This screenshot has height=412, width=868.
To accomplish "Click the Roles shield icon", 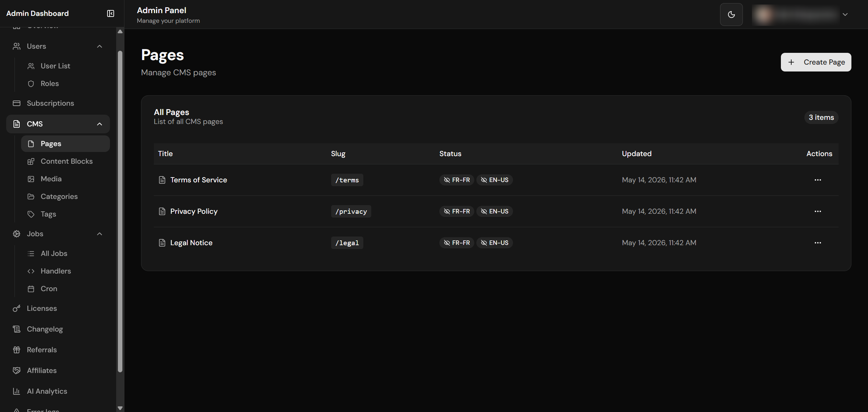I will [31, 84].
